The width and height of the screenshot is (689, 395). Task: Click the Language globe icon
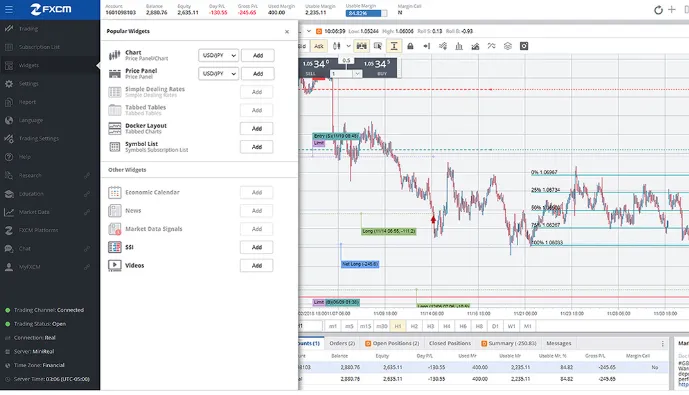pyautogui.click(x=9, y=120)
